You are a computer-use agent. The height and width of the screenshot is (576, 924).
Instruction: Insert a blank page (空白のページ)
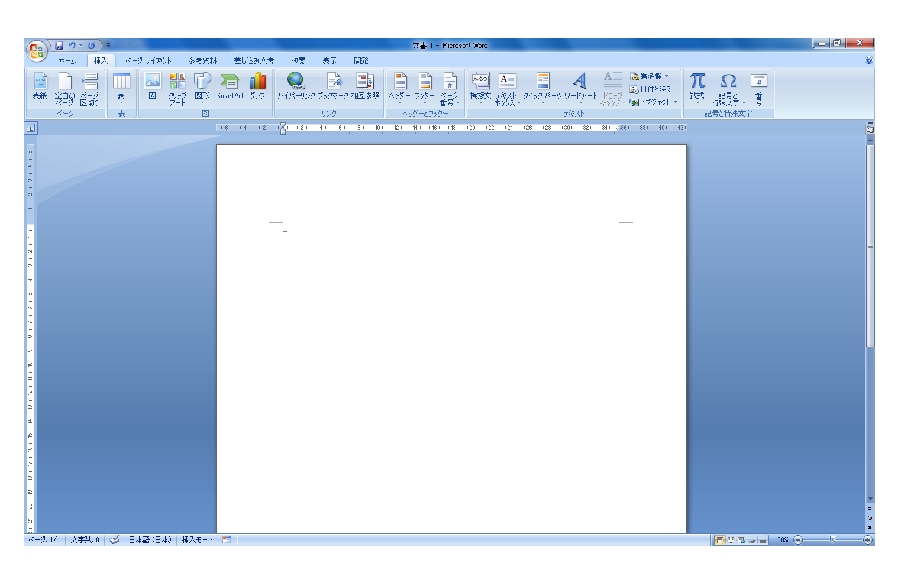64,89
